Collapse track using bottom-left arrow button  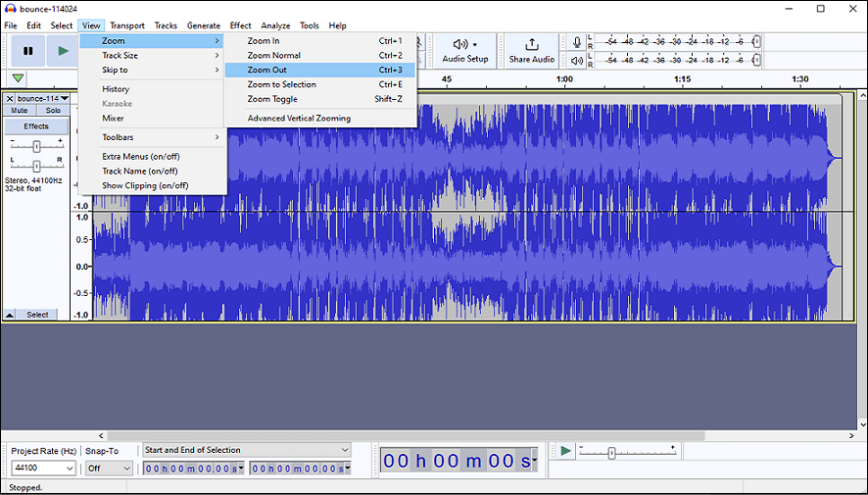(x=10, y=315)
